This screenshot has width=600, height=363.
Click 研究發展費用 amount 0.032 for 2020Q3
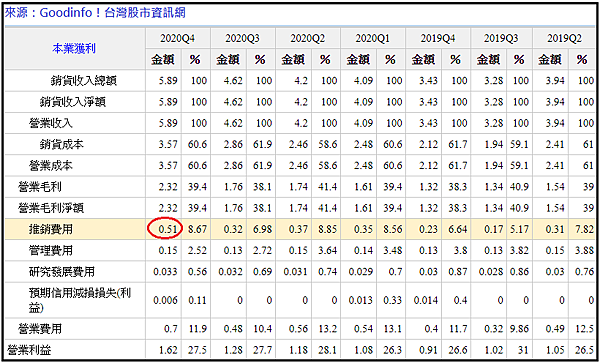[x=230, y=272]
